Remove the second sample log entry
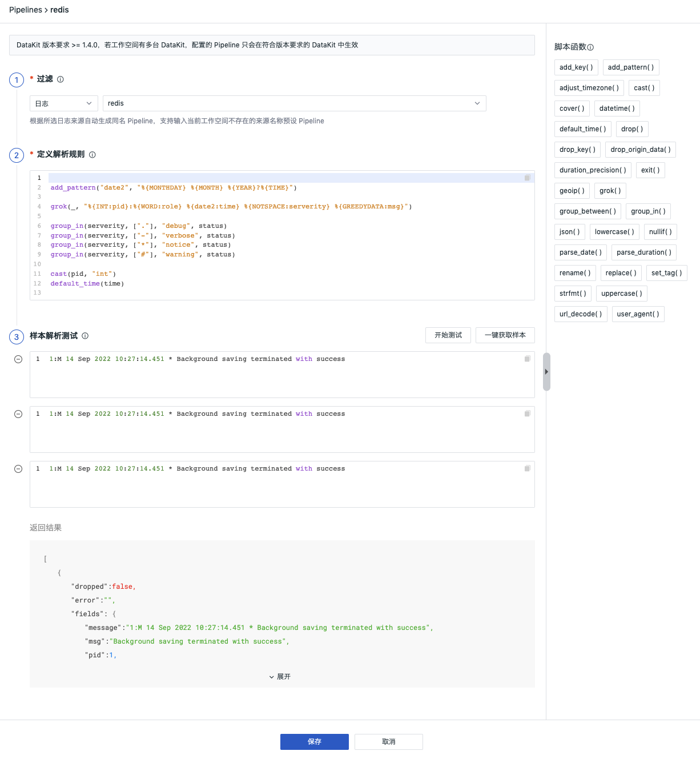This screenshot has height=767, width=700. point(18,414)
